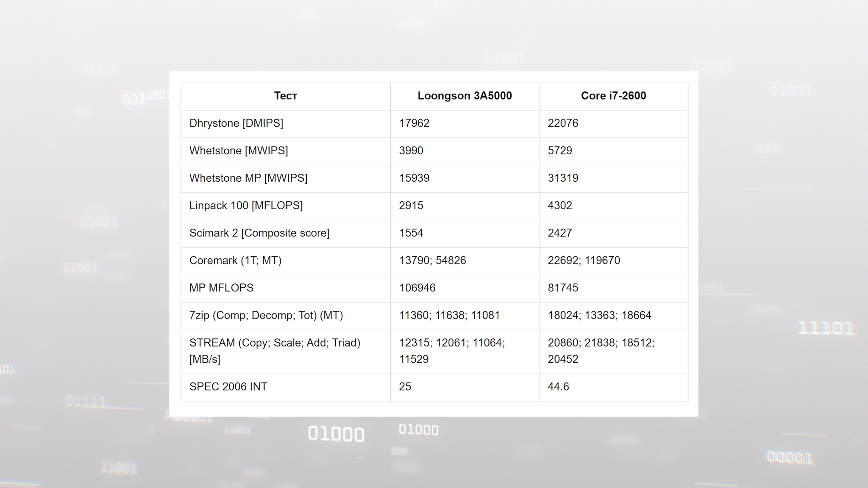Click the Whetstone value 3990
The width and height of the screenshot is (868, 488).
click(411, 151)
